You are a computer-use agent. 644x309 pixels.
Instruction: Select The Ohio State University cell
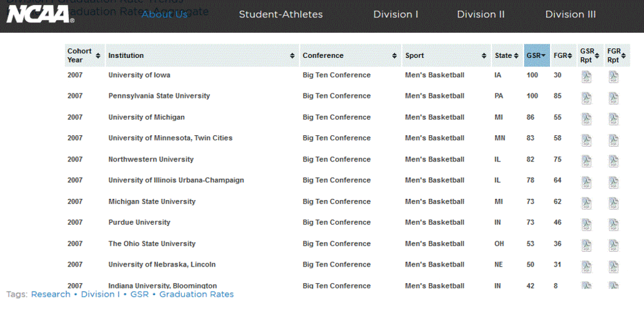pos(152,244)
